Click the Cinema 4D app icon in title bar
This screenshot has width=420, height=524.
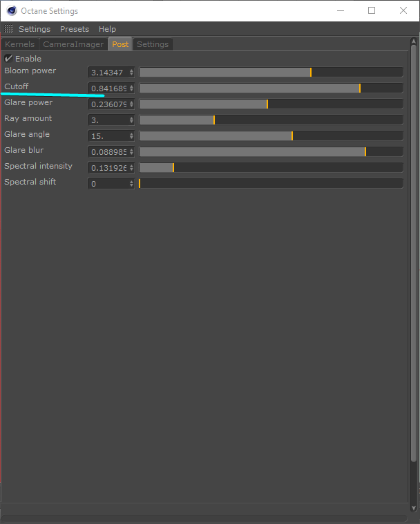tap(12, 10)
